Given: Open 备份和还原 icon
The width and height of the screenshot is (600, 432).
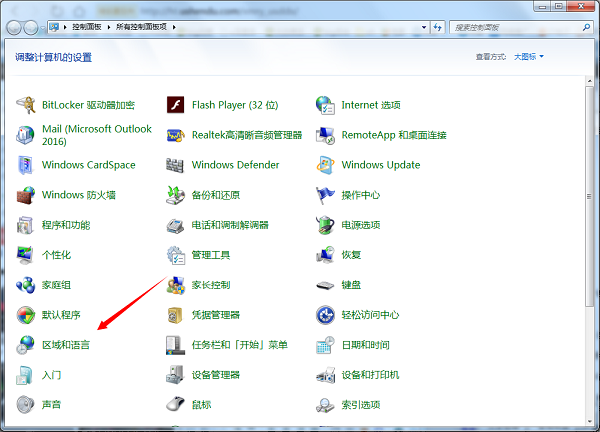Looking at the screenshot, I should click(x=176, y=195).
